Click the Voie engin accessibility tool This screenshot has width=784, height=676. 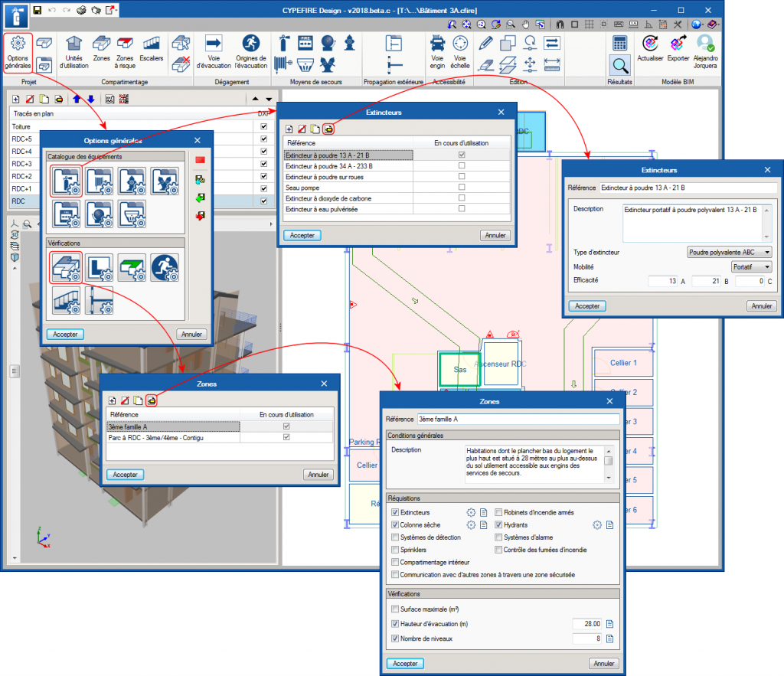(x=437, y=53)
